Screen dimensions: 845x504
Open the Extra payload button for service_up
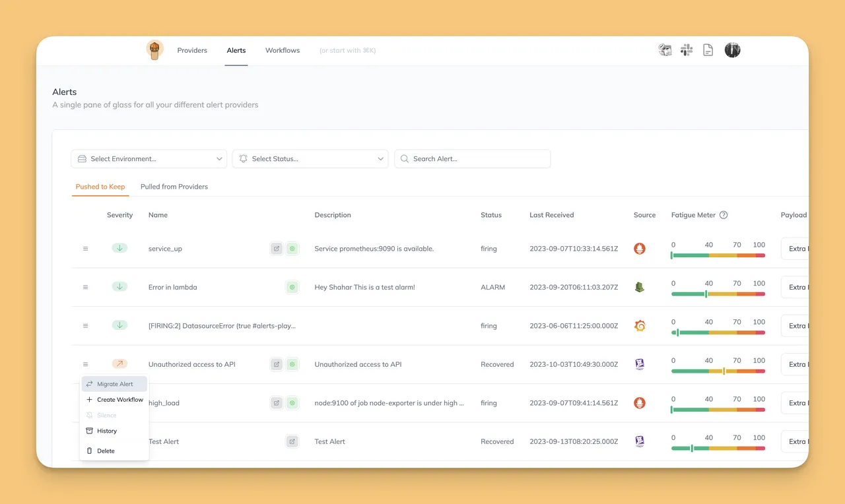point(795,249)
